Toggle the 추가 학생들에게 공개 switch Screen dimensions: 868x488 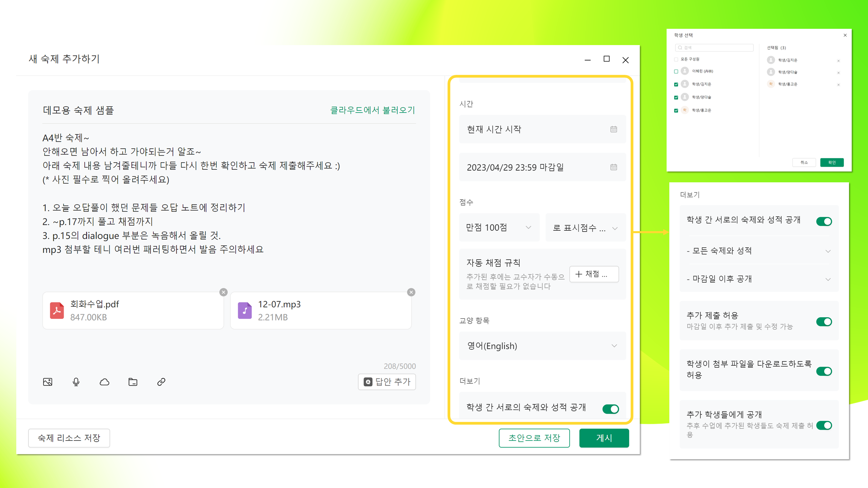pyautogui.click(x=824, y=425)
